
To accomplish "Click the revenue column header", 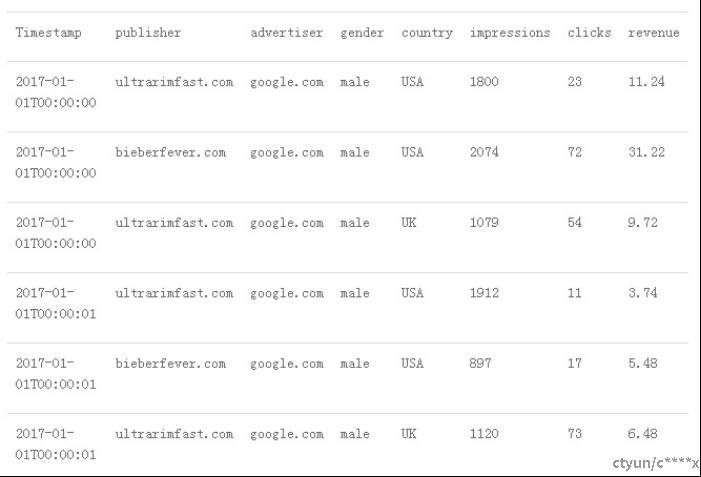I will [x=654, y=33].
